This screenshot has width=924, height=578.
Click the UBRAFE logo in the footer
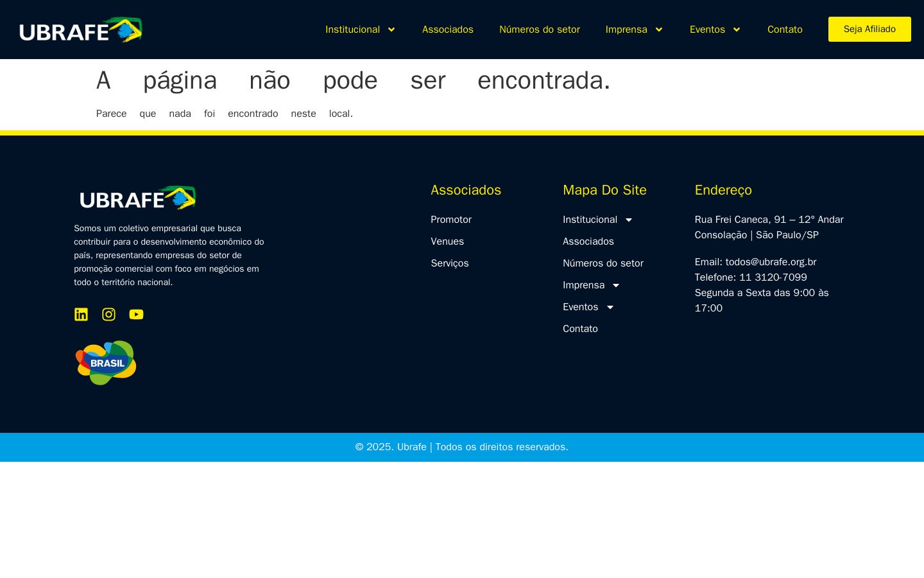[138, 198]
